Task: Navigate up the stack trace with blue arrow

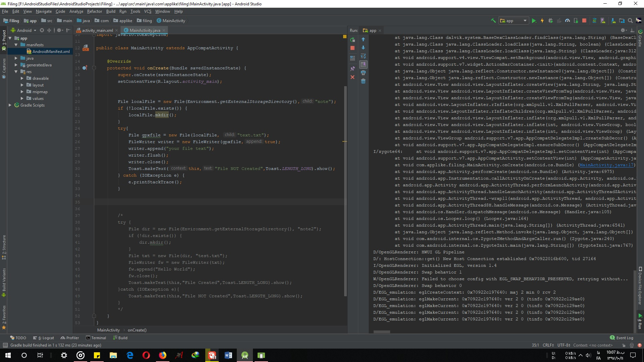Action: pyautogui.click(x=363, y=39)
